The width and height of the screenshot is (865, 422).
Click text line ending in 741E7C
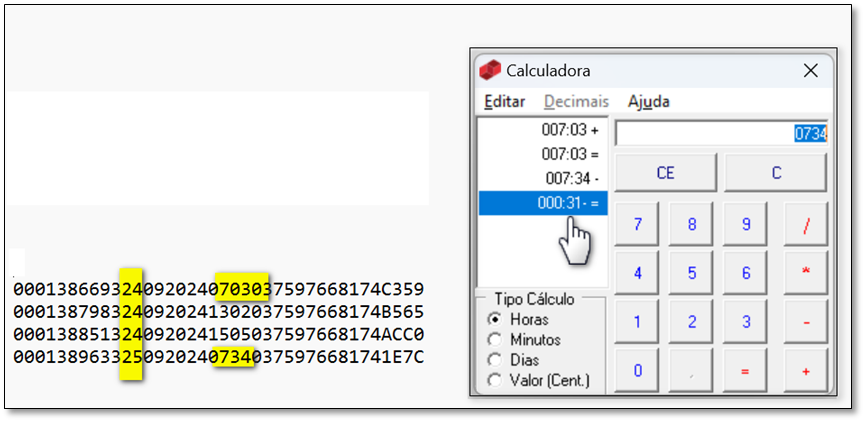(x=219, y=357)
